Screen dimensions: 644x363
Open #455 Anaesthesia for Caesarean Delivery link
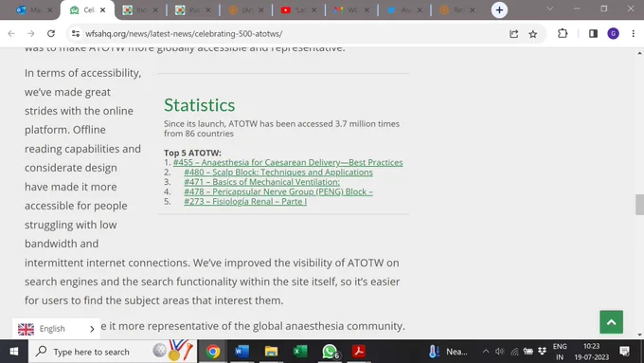pos(288,162)
